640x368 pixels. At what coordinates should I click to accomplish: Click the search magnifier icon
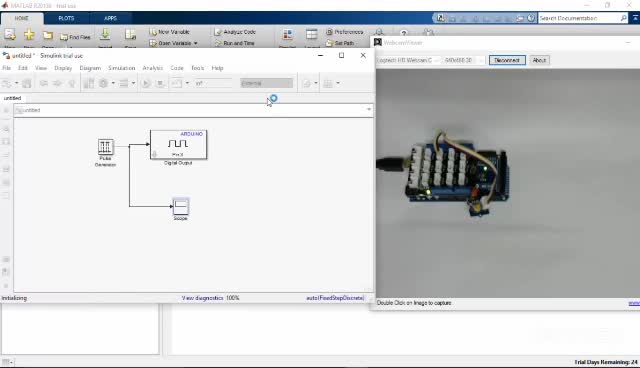click(x=624, y=18)
